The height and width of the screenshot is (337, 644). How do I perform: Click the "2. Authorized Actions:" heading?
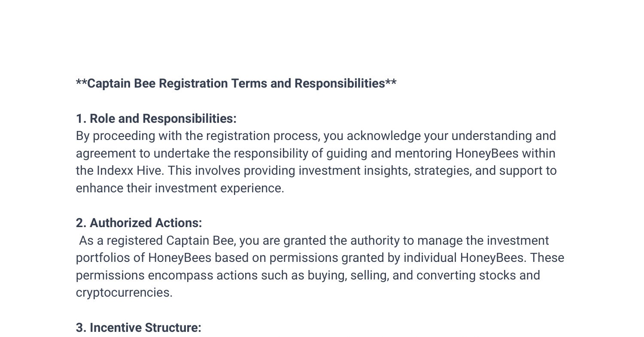[139, 223]
